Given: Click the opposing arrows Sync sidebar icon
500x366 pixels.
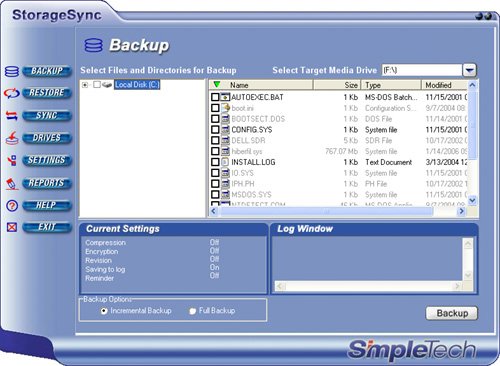Looking at the screenshot, I should click(x=12, y=116).
